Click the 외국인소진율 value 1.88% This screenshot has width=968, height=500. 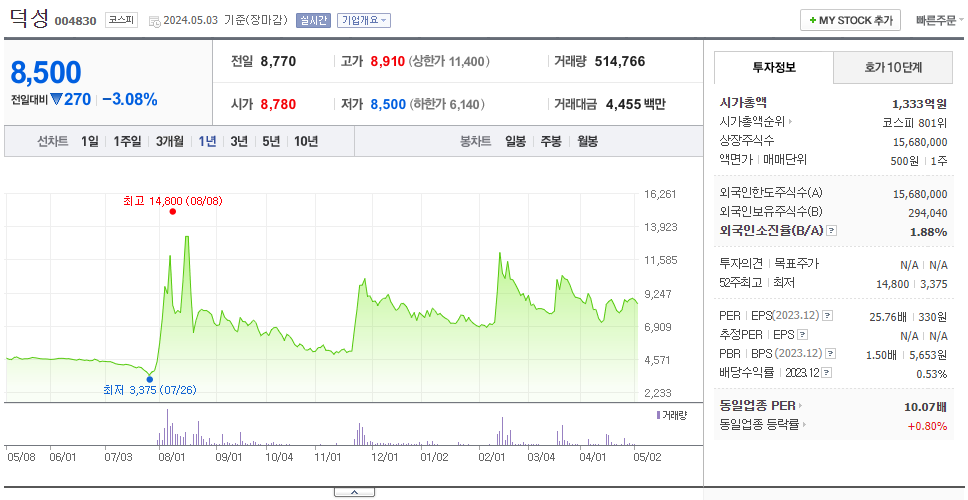click(928, 232)
